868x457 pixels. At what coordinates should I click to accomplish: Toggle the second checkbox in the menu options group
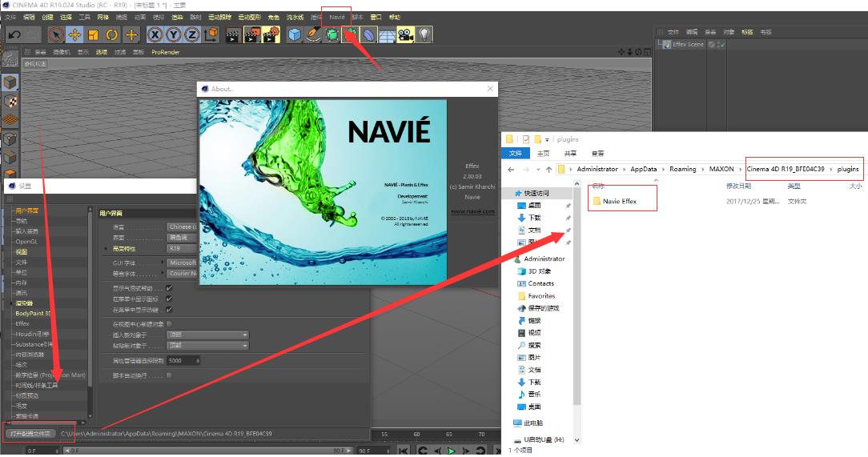click(x=169, y=299)
